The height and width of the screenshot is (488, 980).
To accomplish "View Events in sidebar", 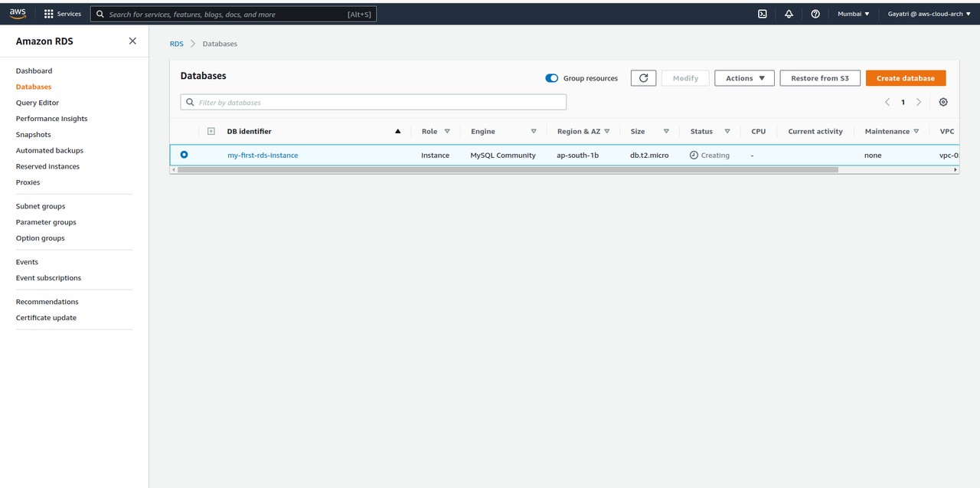I will 27,262.
